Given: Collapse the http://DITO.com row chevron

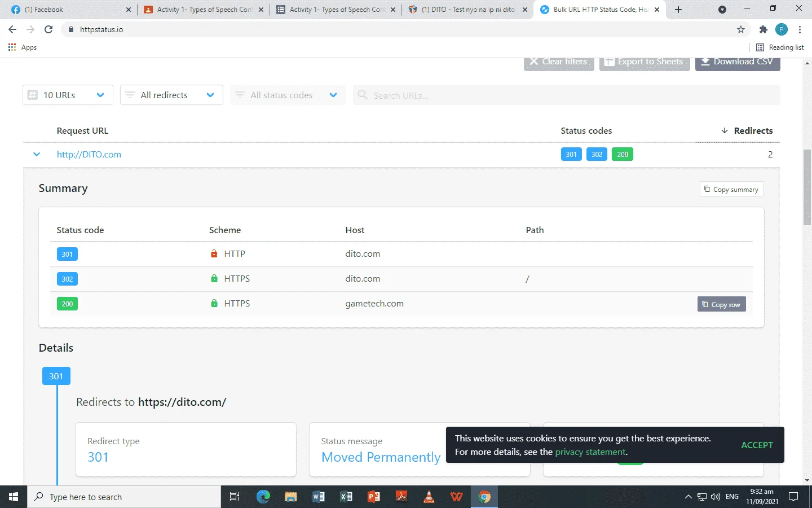Looking at the screenshot, I should (x=37, y=154).
